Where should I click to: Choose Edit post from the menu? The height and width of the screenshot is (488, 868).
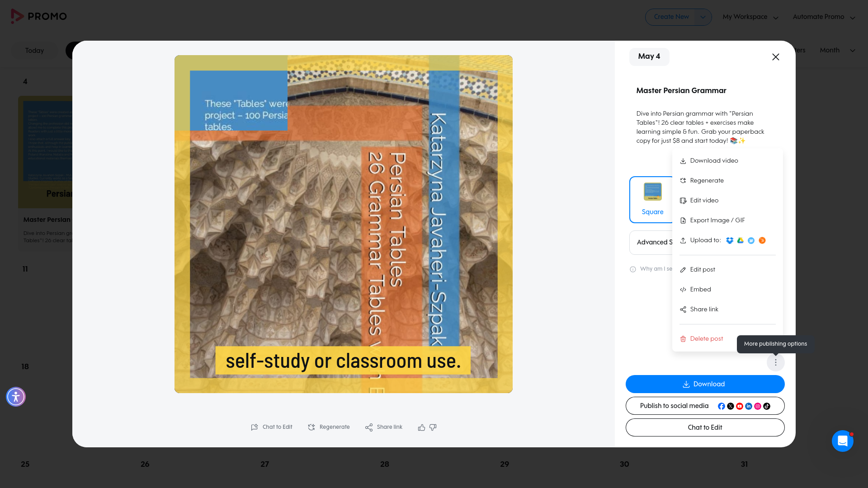click(x=727, y=270)
